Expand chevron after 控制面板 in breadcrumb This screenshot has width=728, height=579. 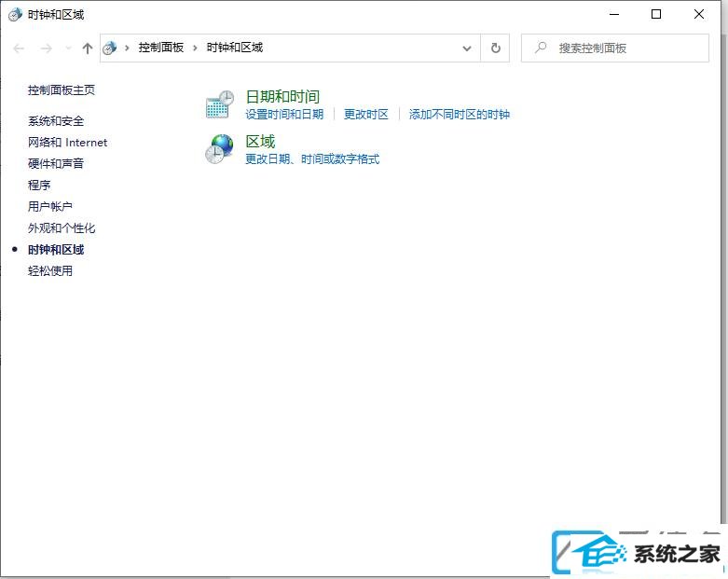[x=195, y=48]
